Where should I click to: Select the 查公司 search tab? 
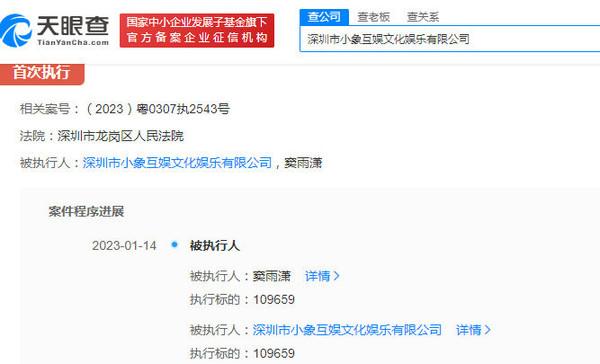pyautogui.click(x=324, y=17)
